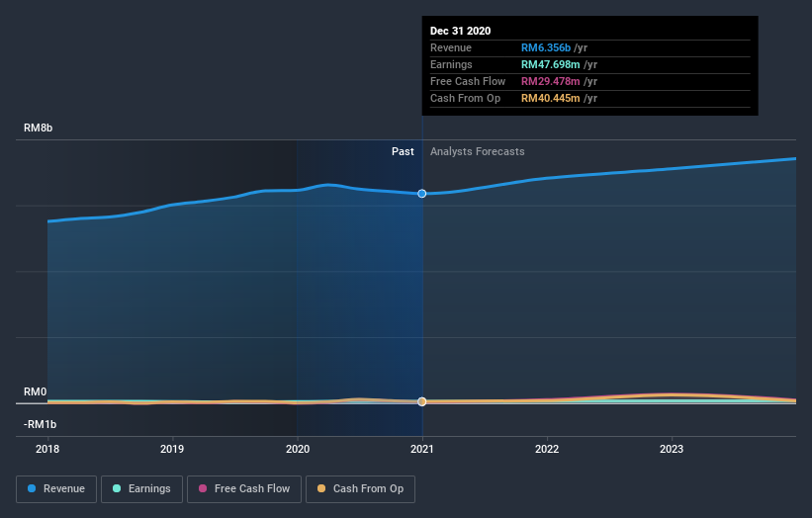Click the Analysts Forecasts label

coord(478,151)
